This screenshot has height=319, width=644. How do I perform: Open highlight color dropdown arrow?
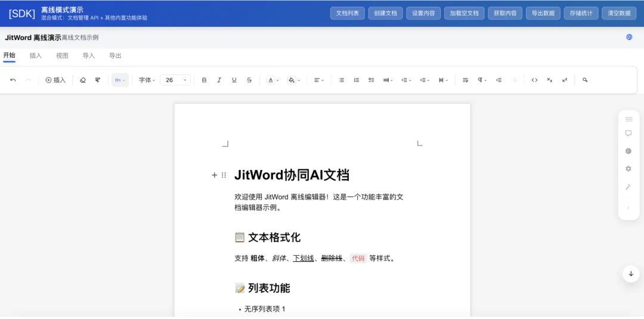click(299, 80)
